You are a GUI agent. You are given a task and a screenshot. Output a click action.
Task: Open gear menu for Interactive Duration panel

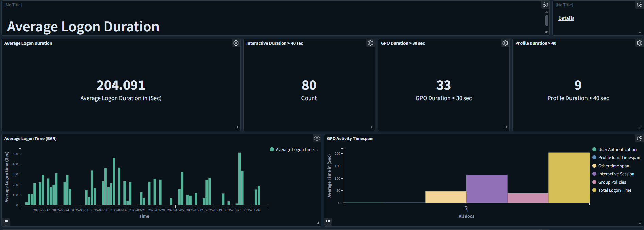tap(370, 43)
